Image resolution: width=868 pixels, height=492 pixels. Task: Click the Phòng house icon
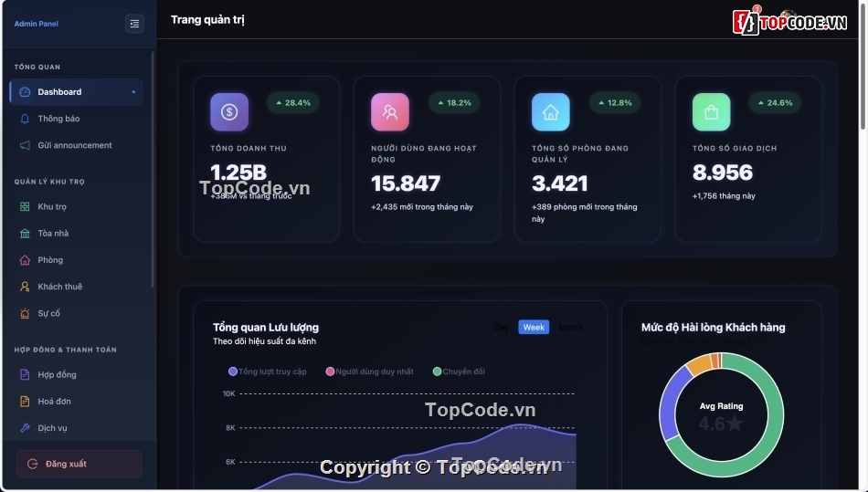25,260
